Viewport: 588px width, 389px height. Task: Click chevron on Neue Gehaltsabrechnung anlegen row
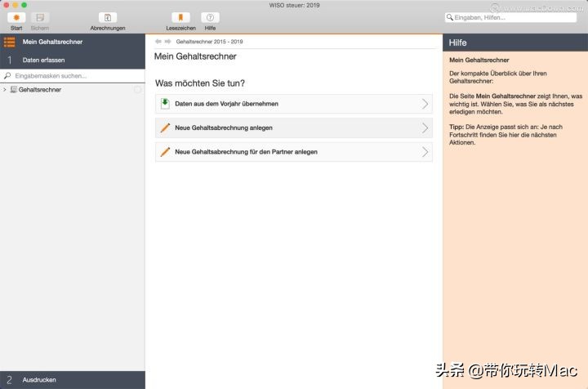tap(425, 128)
